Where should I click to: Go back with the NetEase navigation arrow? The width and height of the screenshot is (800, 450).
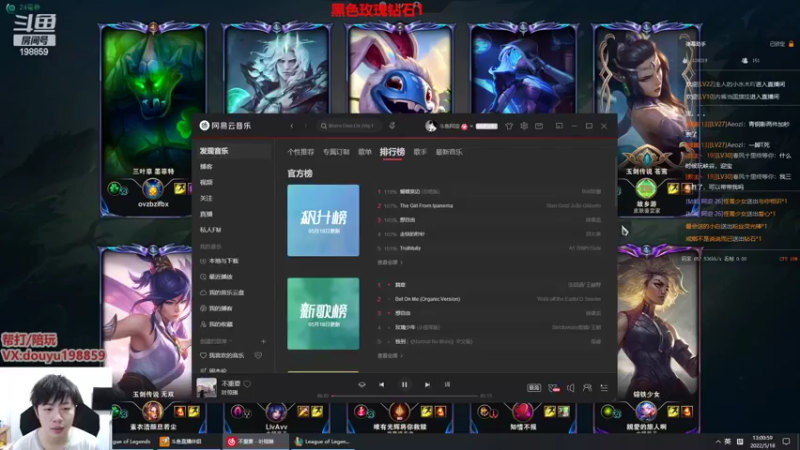(x=292, y=126)
